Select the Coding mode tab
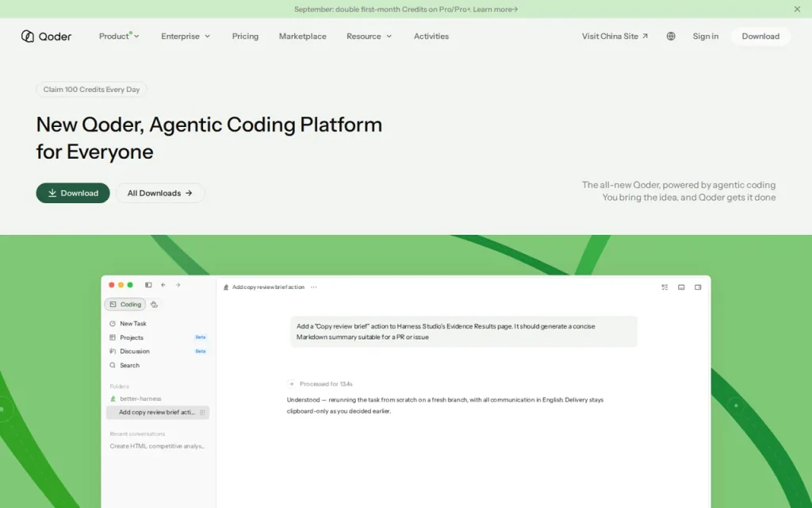 point(124,304)
